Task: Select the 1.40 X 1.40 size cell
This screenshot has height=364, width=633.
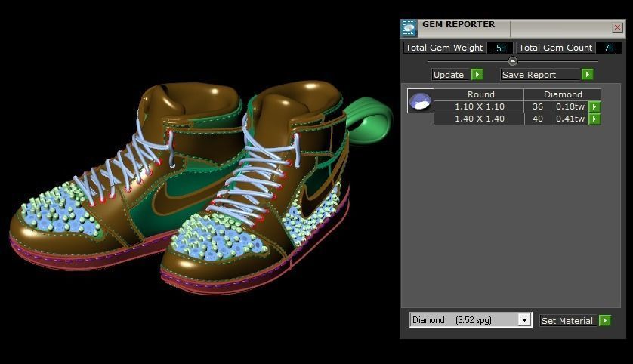Action: (479, 119)
